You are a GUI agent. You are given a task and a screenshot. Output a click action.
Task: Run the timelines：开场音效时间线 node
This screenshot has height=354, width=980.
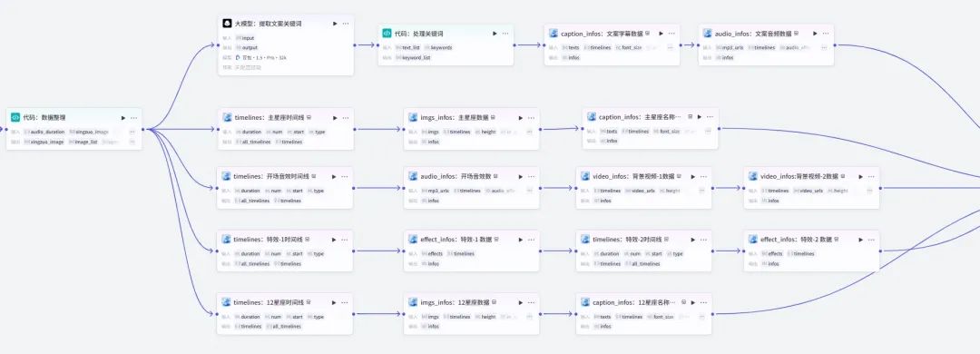(335, 176)
